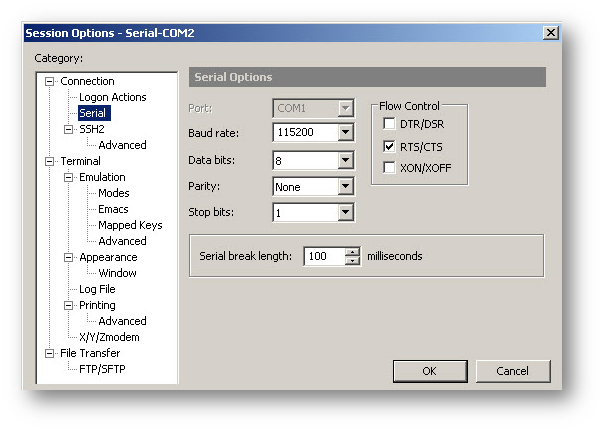Viewport: 604px width, 432px height.
Task: Select FTP/SFTP under File Transfer
Action: [x=102, y=369]
